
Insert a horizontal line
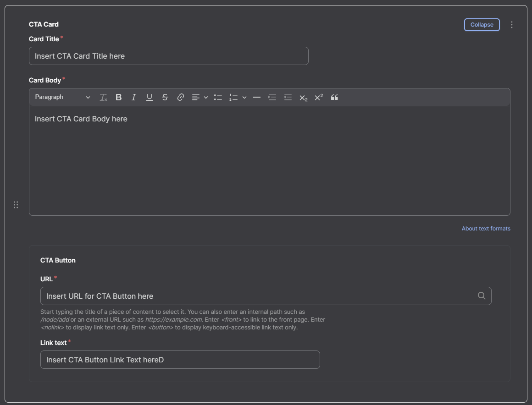tap(257, 97)
